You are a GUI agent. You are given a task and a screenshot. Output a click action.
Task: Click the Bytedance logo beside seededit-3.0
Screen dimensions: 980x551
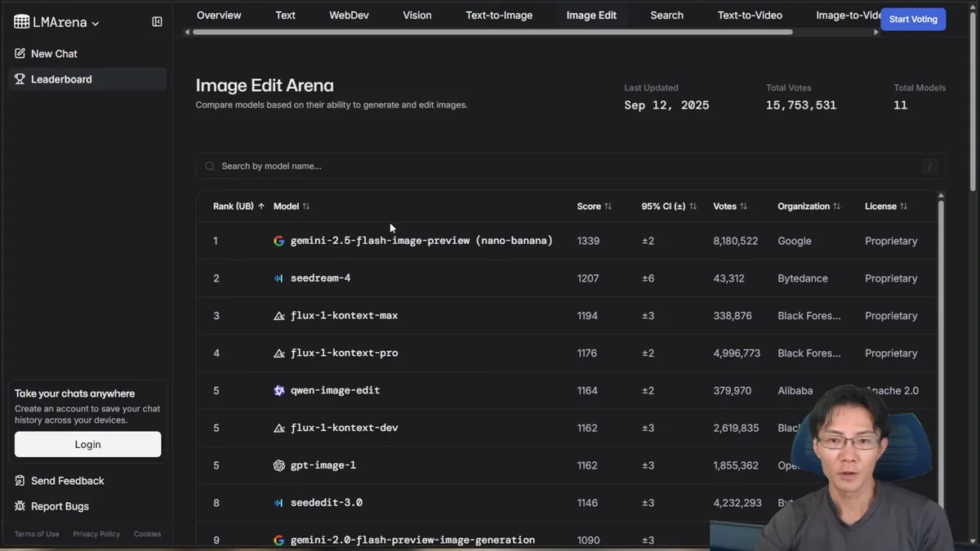coord(279,503)
